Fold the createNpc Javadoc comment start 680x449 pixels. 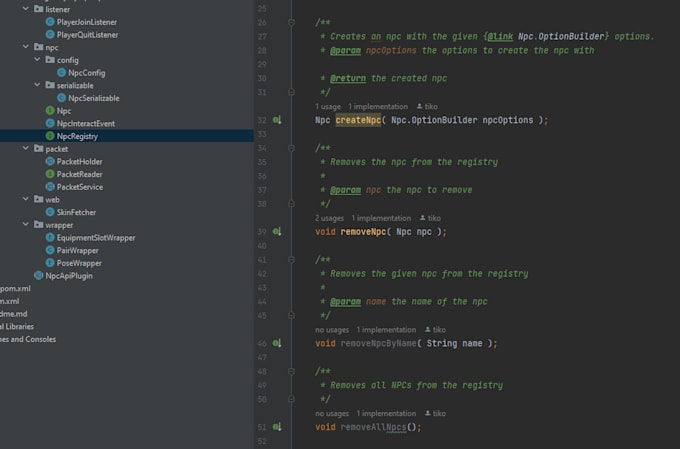(x=291, y=22)
